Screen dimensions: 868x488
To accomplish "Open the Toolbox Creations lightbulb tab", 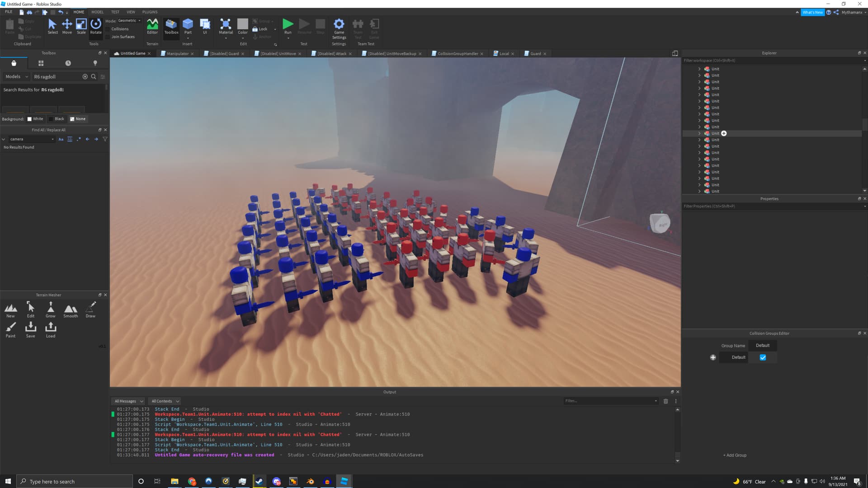I will [x=95, y=63].
